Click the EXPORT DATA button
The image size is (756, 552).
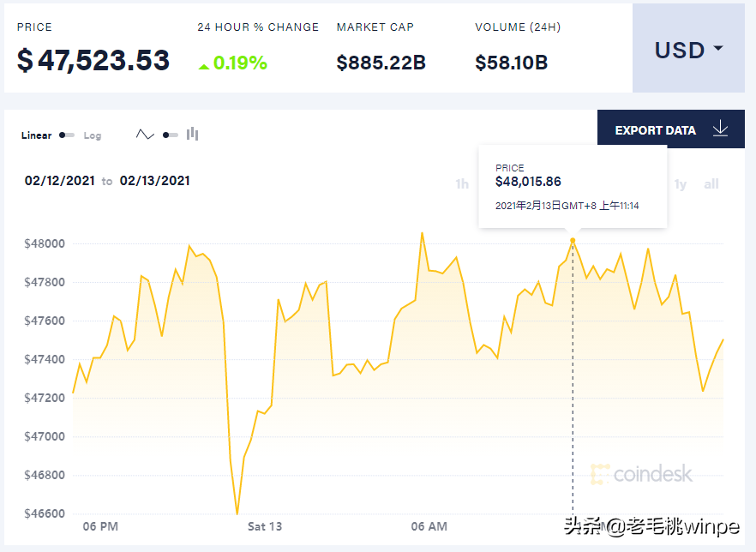(x=656, y=129)
